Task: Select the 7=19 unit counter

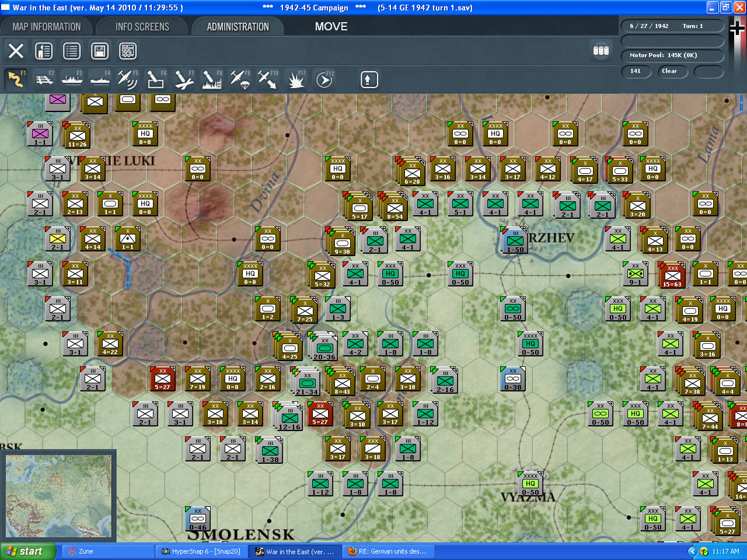Action: tap(197, 379)
